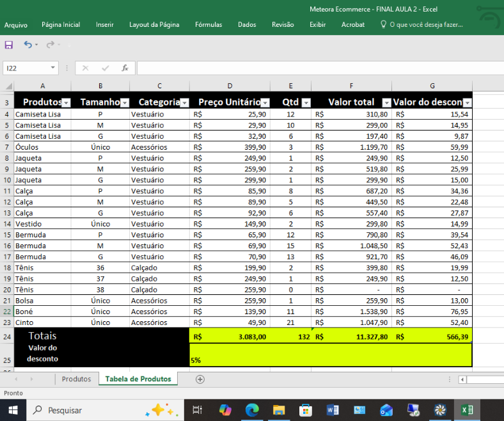Click the Undo arrow icon
The image size is (504, 421).
tap(28, 45)
